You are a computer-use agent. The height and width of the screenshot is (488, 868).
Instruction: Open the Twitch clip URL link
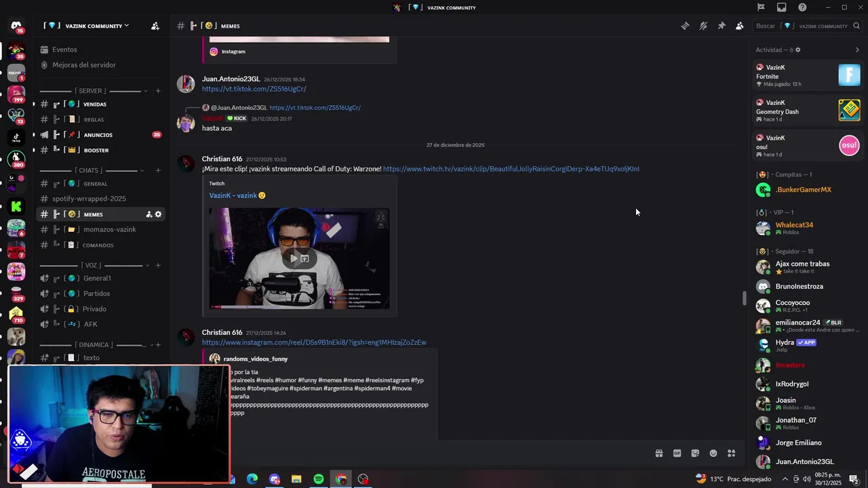tap(511, 169)
